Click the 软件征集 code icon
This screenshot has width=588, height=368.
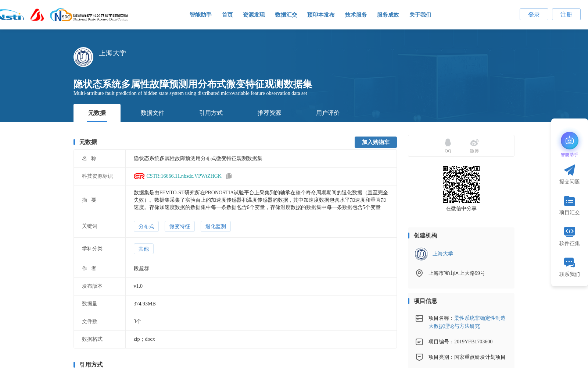570,231
